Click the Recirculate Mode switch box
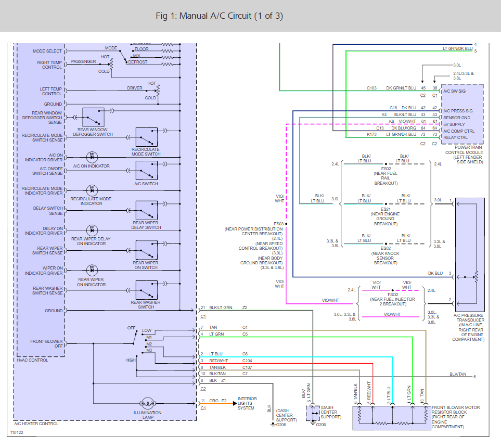The height and width of the screenshot is (448, 501). coord(146,137)
